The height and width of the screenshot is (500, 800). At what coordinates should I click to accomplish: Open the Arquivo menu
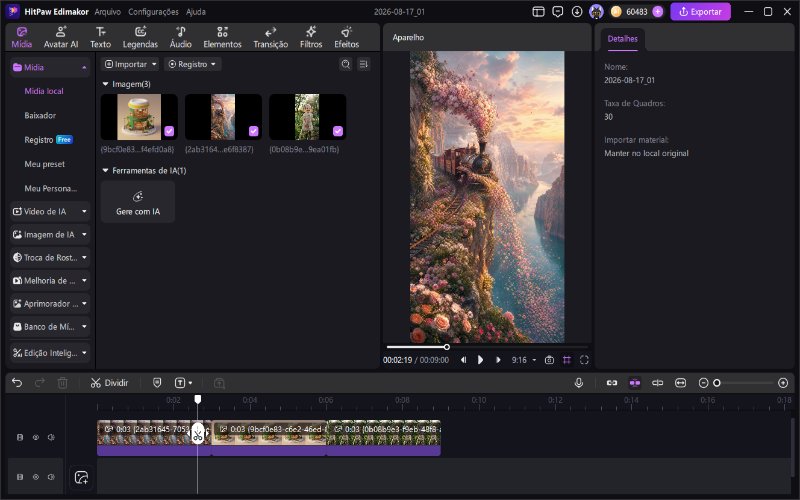(108, 11)
